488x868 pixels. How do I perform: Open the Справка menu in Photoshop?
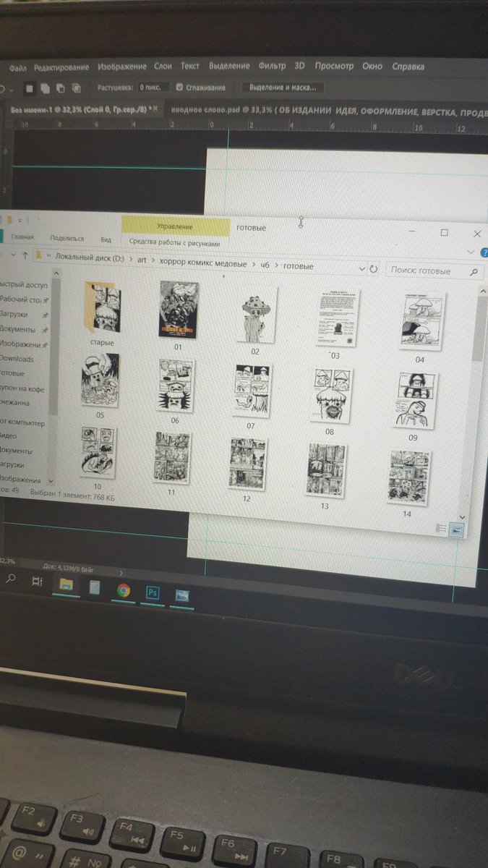[x=408, y=67]
